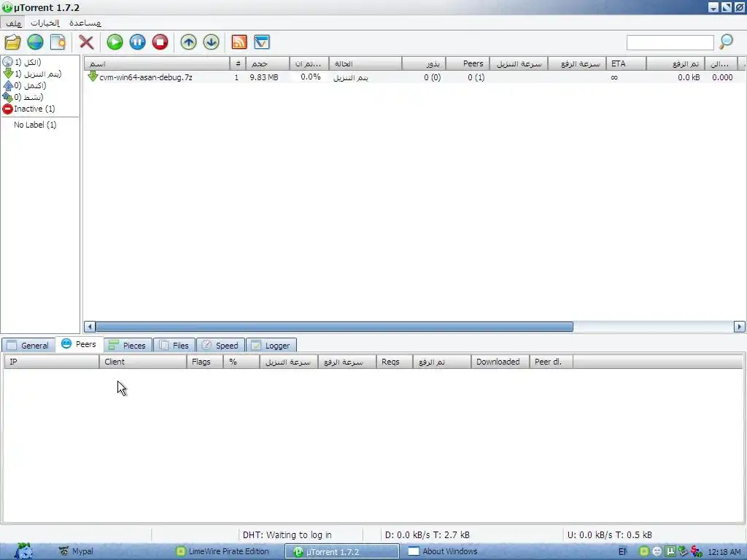
Task: Switch to LimeWire Pirate Edition taskbar window
Action: (223, 551)
